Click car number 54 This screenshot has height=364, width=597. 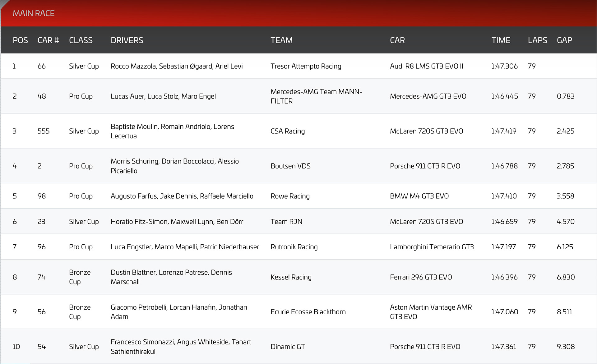(42, 347)
